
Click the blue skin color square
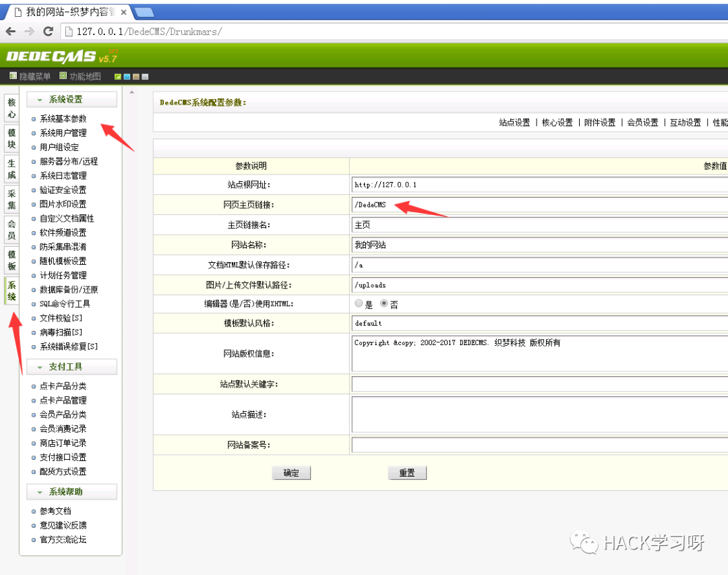(127, 77)
